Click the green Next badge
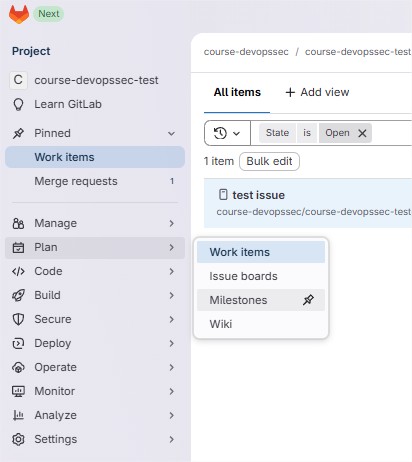The image size is (412, 462). click(49, 14)
